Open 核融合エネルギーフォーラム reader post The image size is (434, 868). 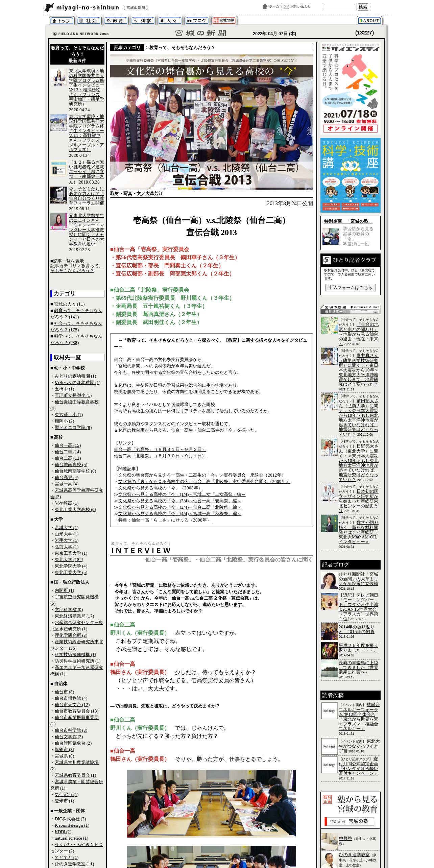[359, 717]
